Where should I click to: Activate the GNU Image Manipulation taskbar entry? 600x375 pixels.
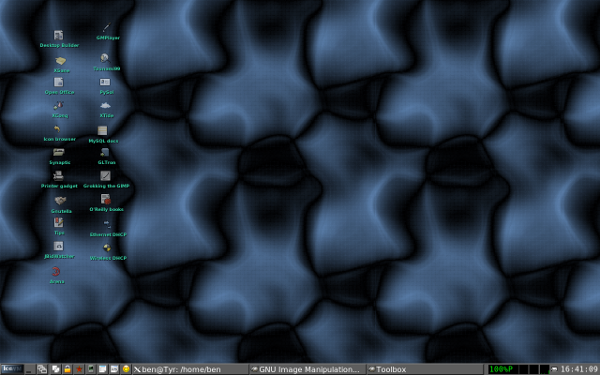[307, 370]
